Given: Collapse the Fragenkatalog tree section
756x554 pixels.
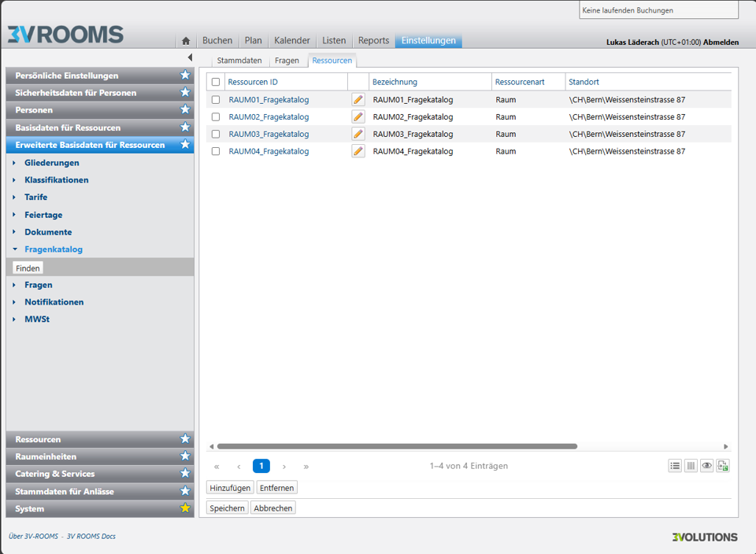Looking at the screenshot, I should click(14, 249).
